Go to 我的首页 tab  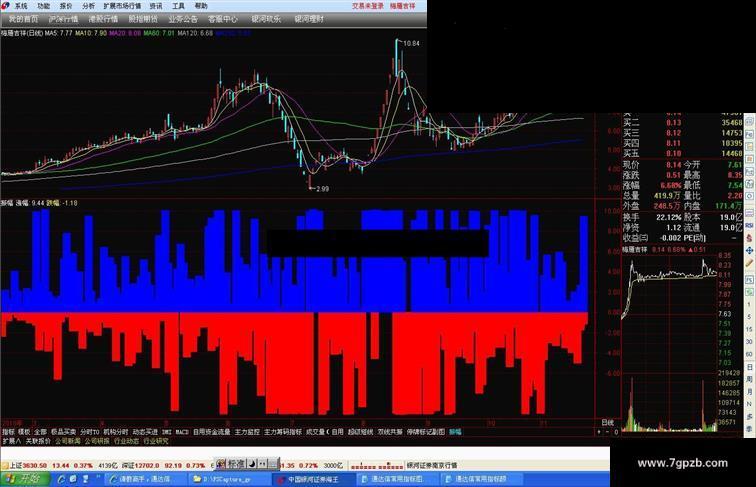[x=23, y=19]
